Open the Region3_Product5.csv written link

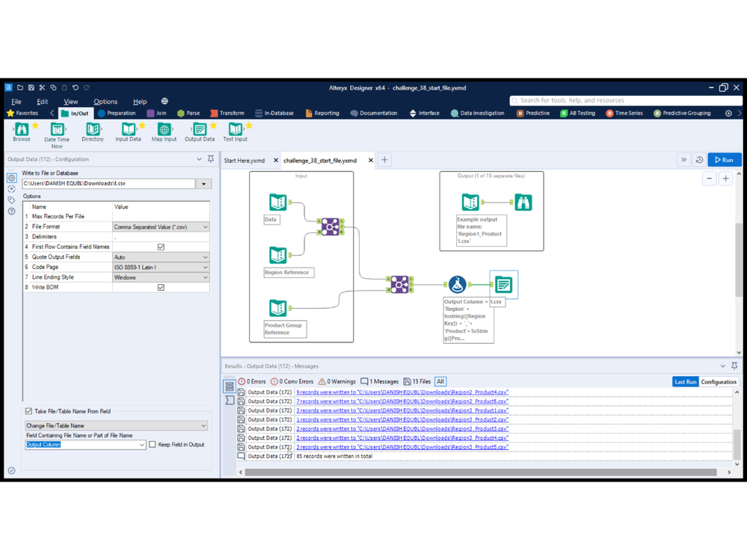(402, 446)
